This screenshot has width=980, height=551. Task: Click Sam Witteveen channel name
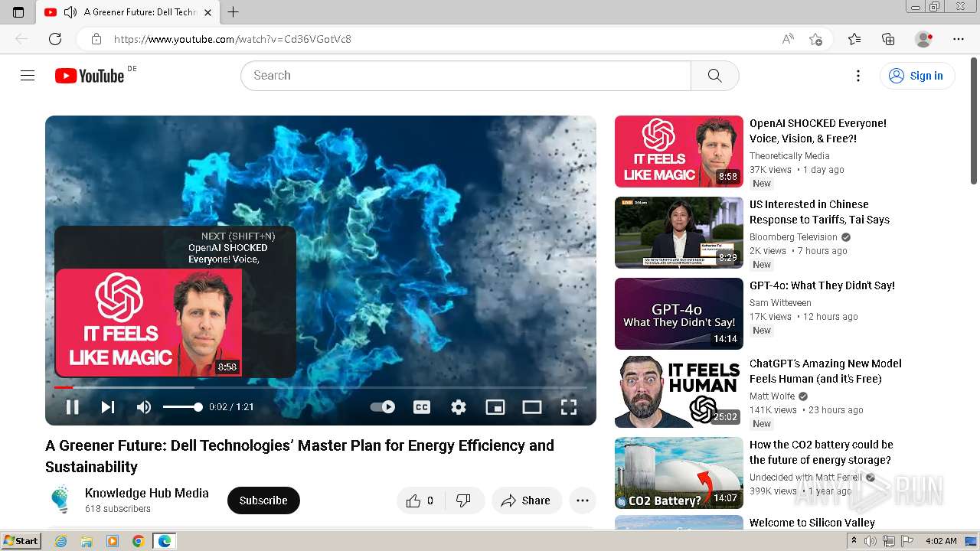click(780, 303)
